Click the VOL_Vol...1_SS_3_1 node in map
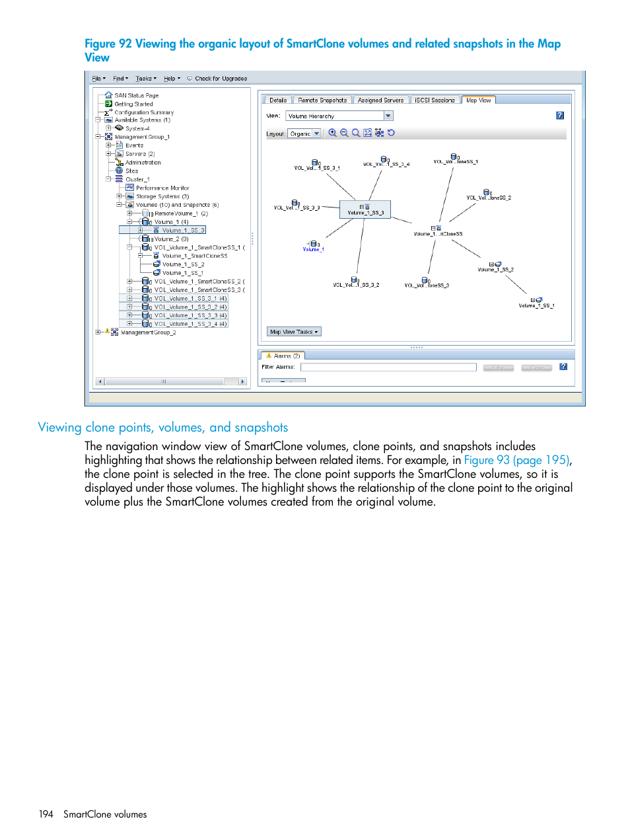The height and width of the screenshot is (840, 630). tap(317, 165)
